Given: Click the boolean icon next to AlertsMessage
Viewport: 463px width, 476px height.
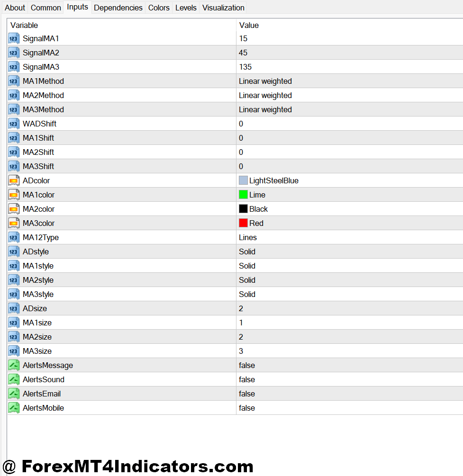Looking at the screenshot, I should 14,365.
